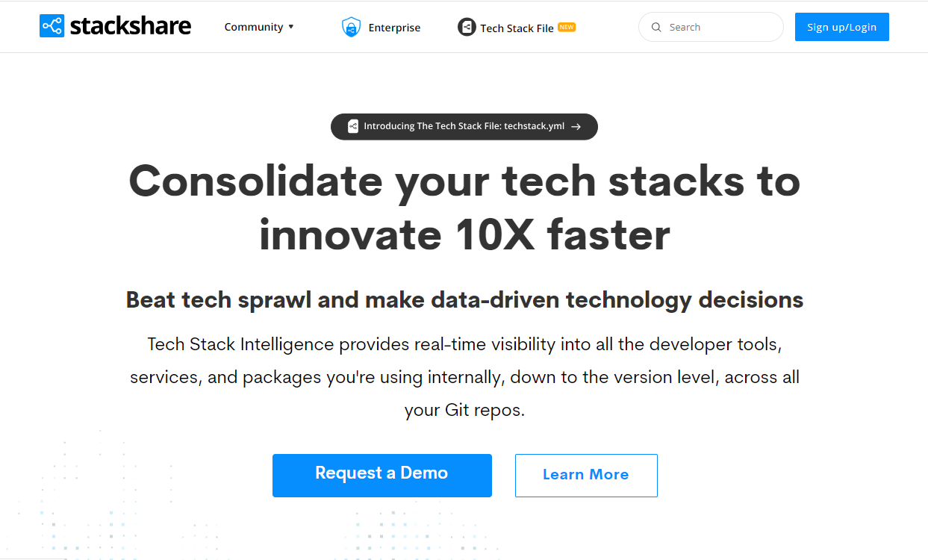
Task: Select Enterprise in the top navigation
Action: 394,27
